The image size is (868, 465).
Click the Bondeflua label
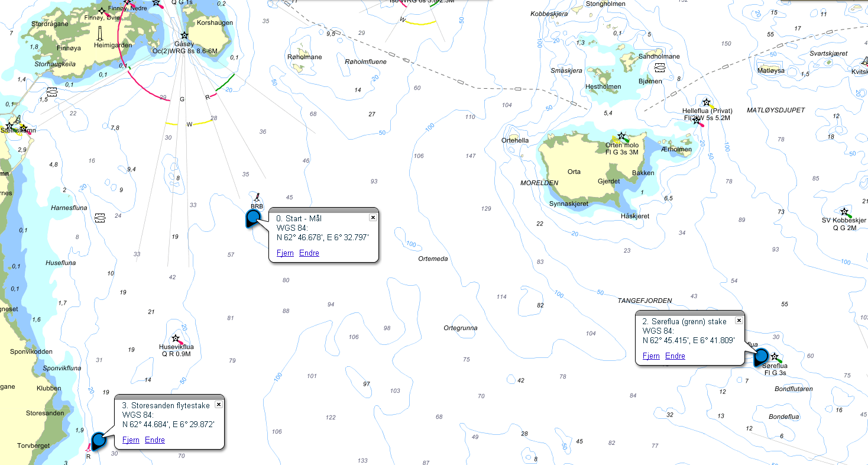[x=784, y=416]
